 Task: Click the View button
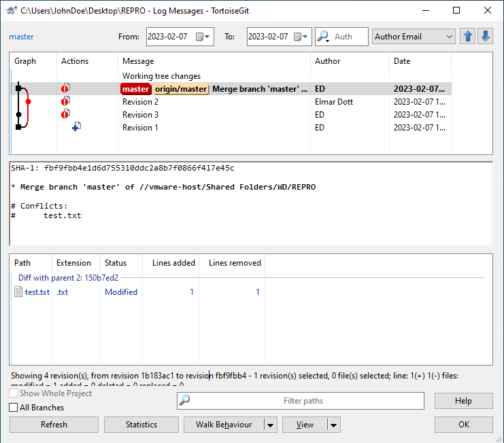(x=305, y=425)
